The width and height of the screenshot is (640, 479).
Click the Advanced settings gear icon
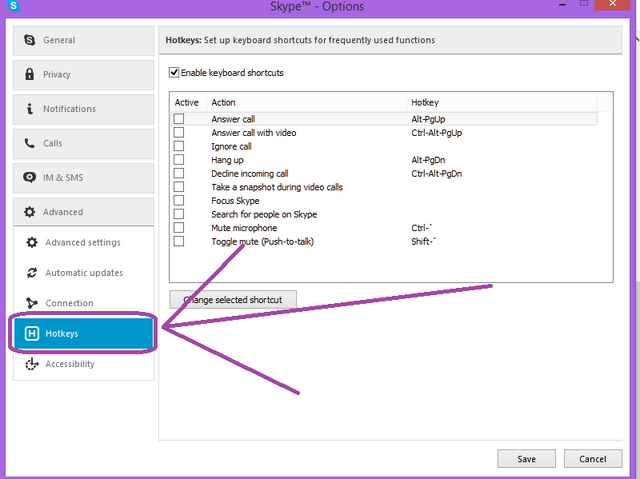(x=32, y=242)
